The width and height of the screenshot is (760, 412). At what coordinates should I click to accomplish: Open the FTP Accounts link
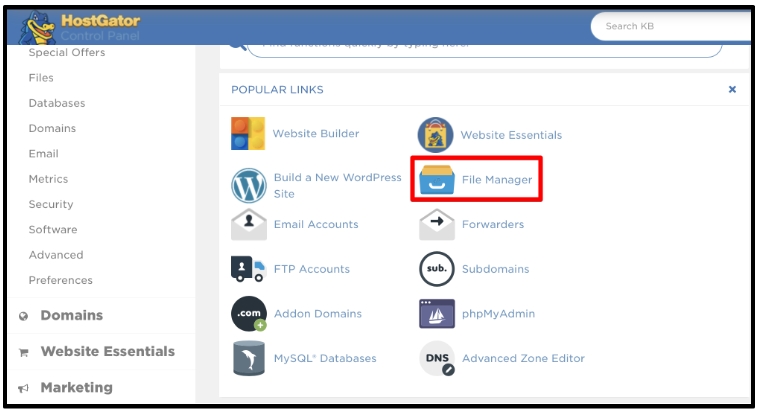[x=312, y=269]
